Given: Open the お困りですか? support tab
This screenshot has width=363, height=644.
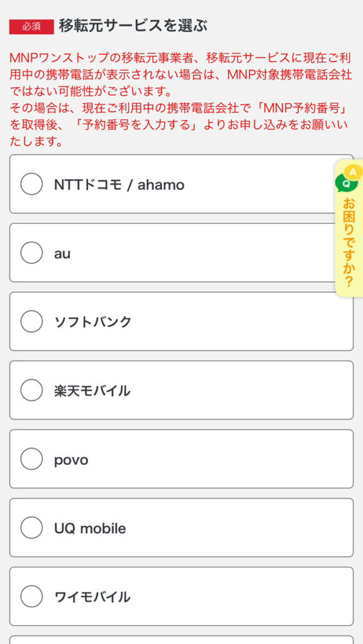Looking at the screenshot, I should pyautogui.click(x=348, y=245).
